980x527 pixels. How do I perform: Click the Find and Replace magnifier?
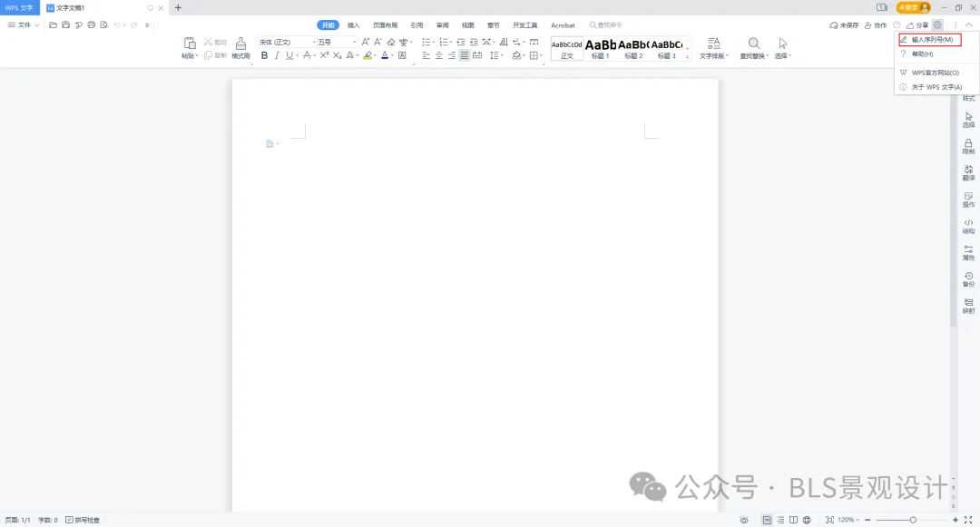754,43
